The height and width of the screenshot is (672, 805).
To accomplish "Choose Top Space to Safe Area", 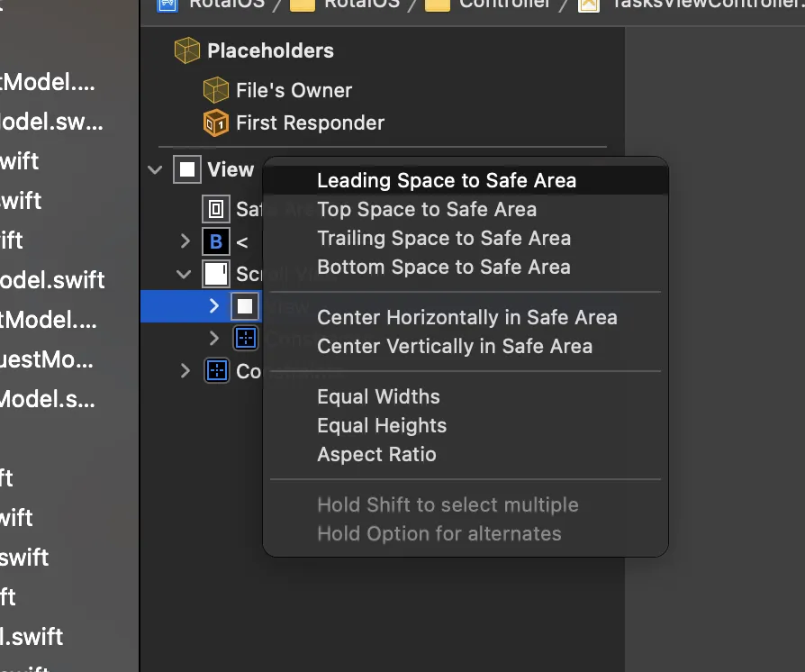I will tap(427, 209).
